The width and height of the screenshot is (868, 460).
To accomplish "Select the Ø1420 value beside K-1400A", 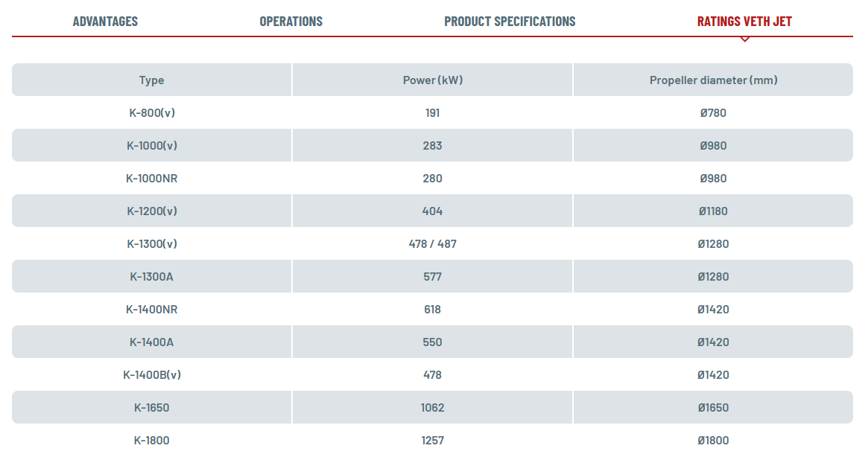I will [x=712, y=342].
